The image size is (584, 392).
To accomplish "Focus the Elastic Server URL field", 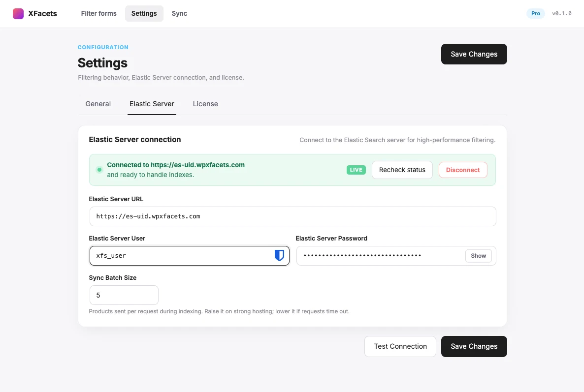I will [293, 216].
